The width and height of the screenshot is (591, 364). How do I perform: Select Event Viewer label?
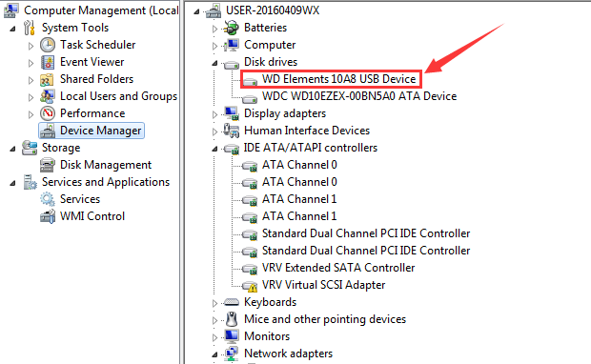click(x=92, y=62)
